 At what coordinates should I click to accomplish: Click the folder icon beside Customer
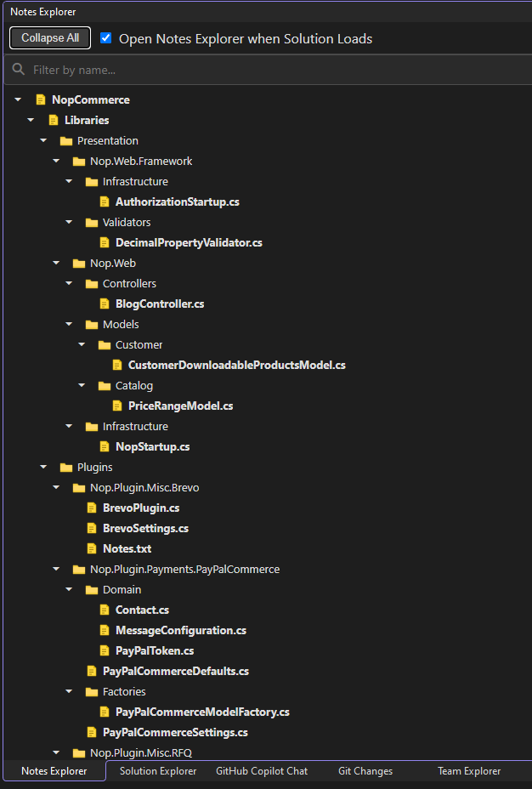(x=104, y=344)
